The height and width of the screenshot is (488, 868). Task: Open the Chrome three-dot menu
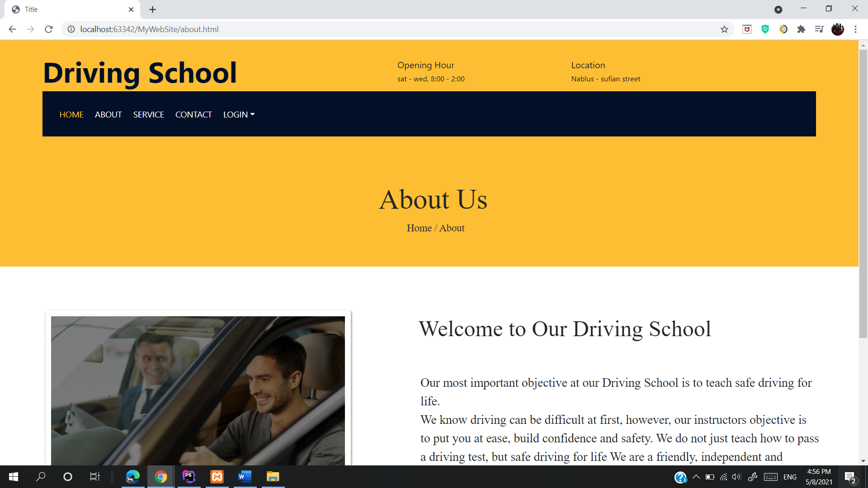click(855, 29)
